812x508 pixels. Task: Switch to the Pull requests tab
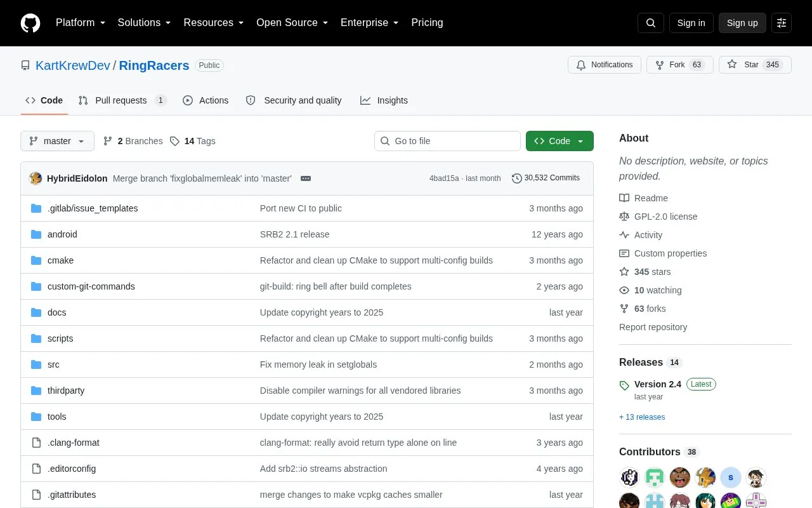122,100
